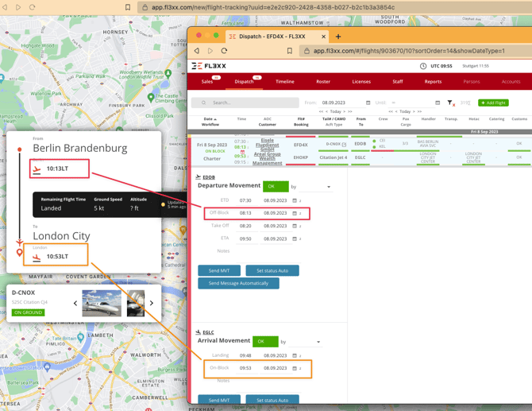The image size is (532, 411).
Task: Reload the Dispatch browser page
Action: 225,51
